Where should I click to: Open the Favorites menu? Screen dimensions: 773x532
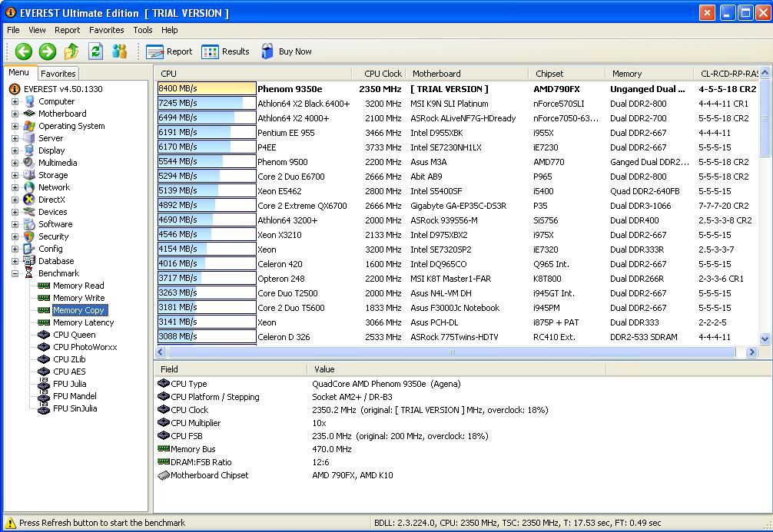107,30
